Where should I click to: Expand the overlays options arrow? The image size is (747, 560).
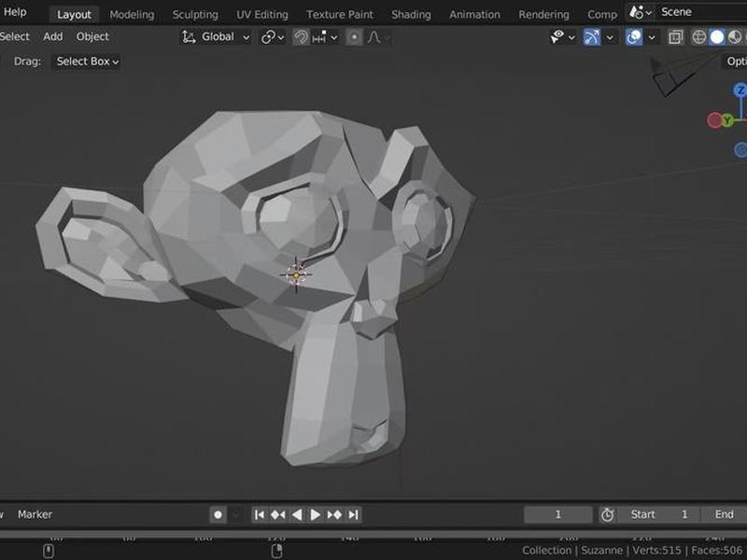[x=652, y=37]
